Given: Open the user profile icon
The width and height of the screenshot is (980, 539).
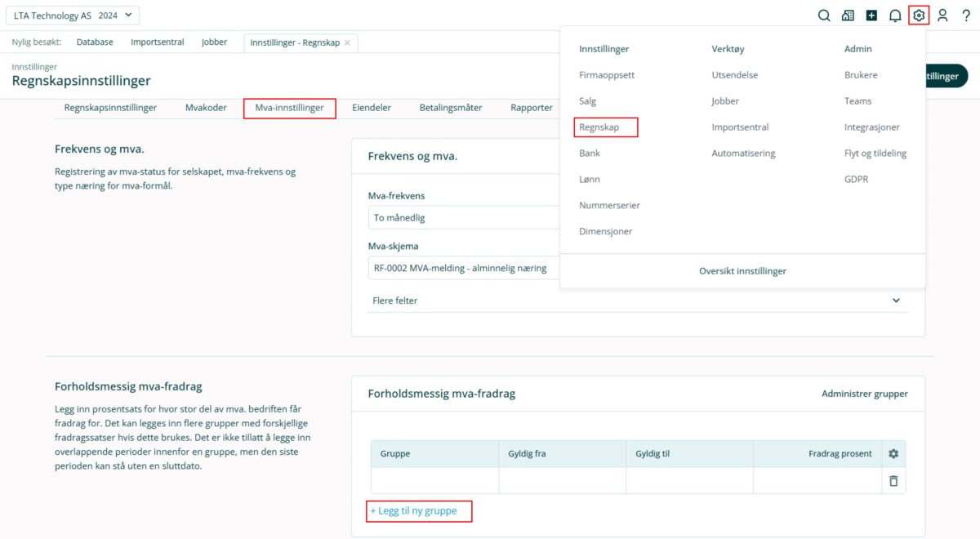Looking at the screenshot, I should tap(942, 16).
